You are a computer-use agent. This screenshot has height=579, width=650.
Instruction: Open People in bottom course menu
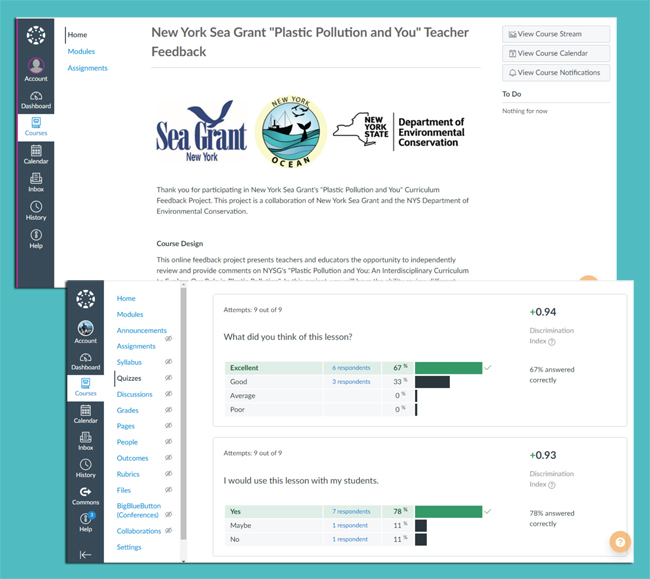[127, 442]
